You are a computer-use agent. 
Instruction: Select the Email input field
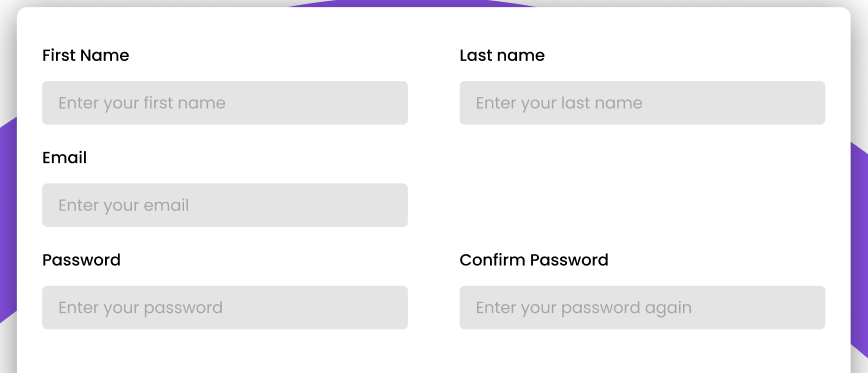click(225, 205)
